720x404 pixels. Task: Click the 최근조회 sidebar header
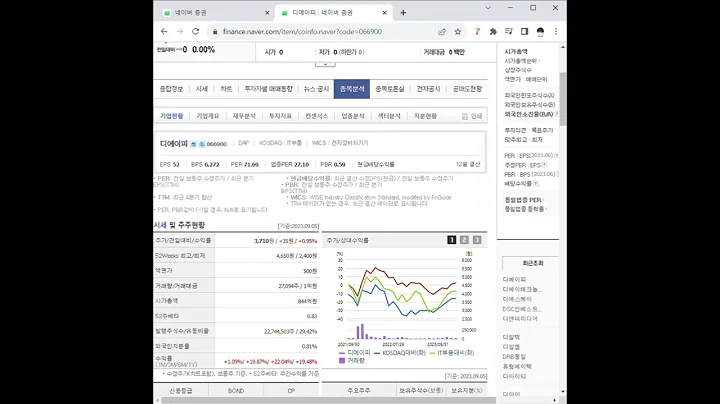pos(533,264)
